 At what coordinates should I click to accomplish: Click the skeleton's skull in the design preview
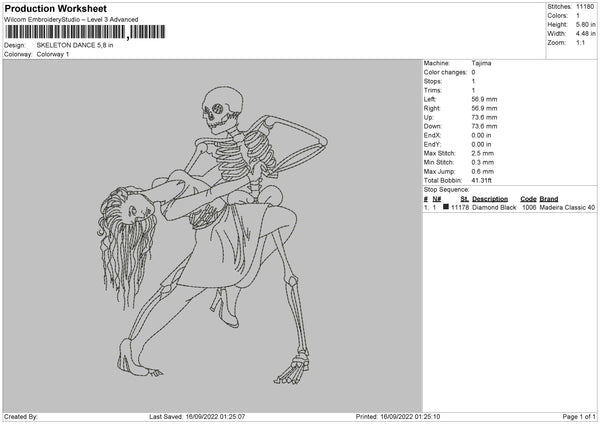point(222,105)
